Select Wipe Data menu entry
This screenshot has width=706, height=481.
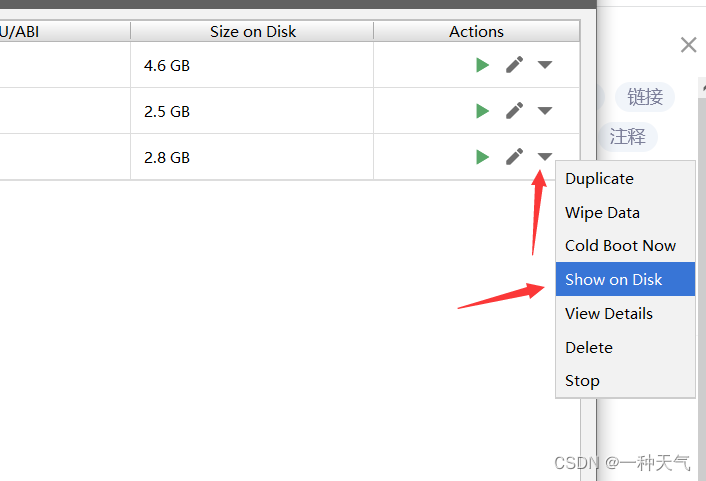(602, 213)
